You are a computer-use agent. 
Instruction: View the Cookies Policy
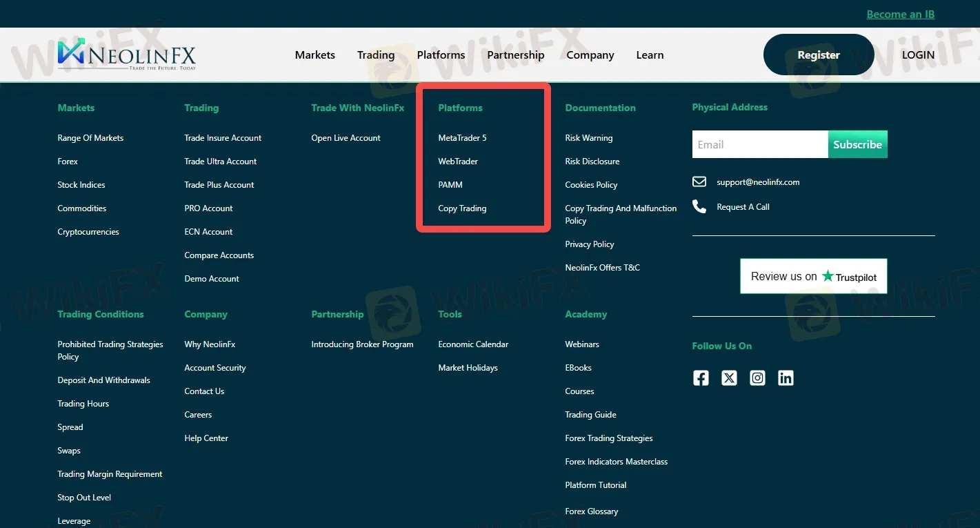(x=591, y=185)
